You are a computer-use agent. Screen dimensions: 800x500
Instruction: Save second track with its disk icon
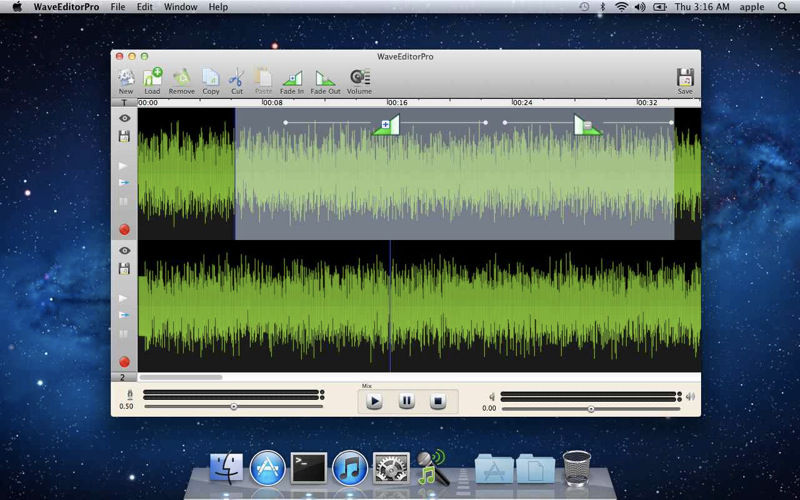tap(124, 268)
